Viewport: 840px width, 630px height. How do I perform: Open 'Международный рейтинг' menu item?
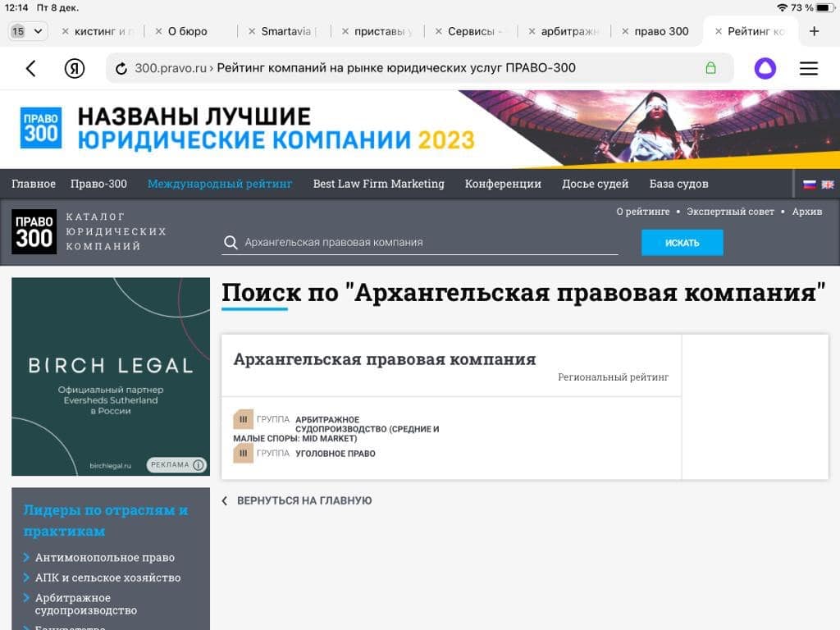[220, 184]
